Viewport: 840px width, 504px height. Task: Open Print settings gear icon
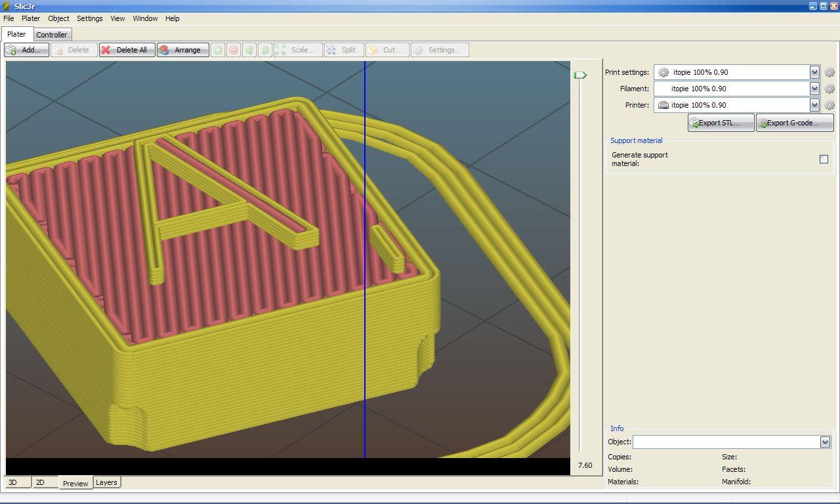(x=829, y=73)
